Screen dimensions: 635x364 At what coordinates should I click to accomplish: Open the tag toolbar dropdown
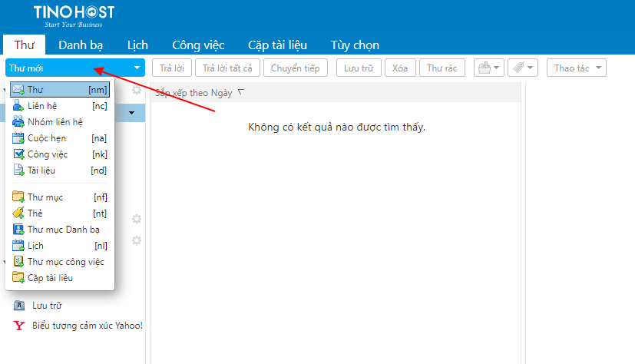[x=523, y=68]
